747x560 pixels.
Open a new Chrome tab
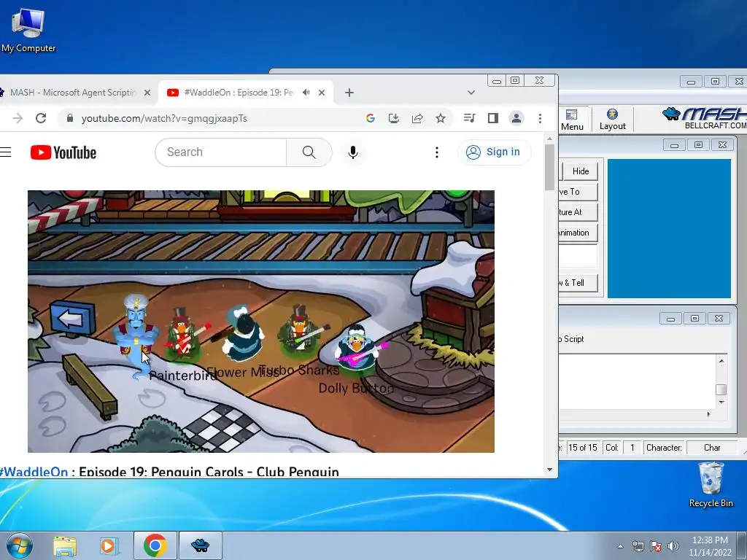click(349, 93)
